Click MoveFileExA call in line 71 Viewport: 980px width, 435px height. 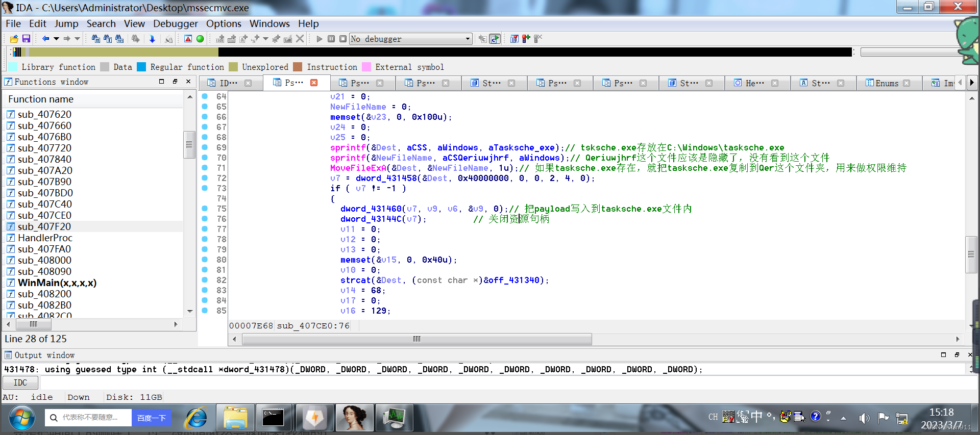tap(358, 168)
